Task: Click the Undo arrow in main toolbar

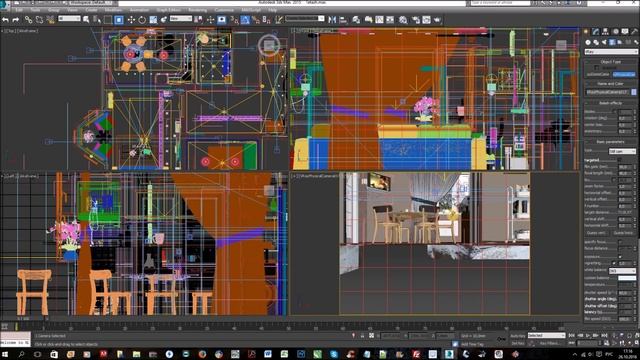Action: point(5,19)
